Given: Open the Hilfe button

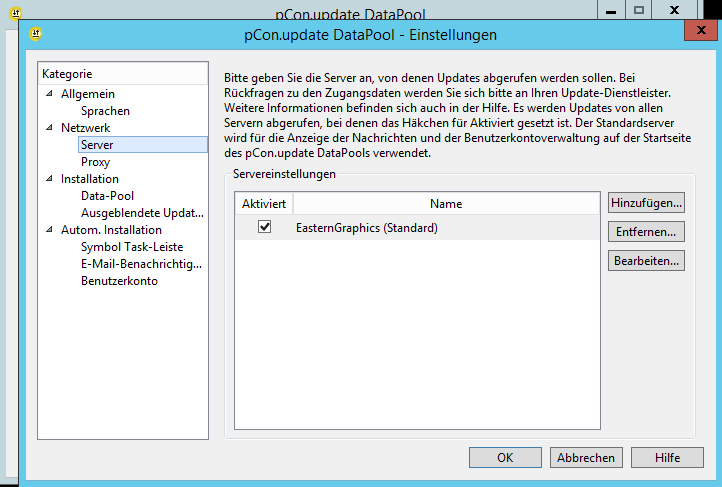Looking at the screenshot, I should click(x=667, y=458).
